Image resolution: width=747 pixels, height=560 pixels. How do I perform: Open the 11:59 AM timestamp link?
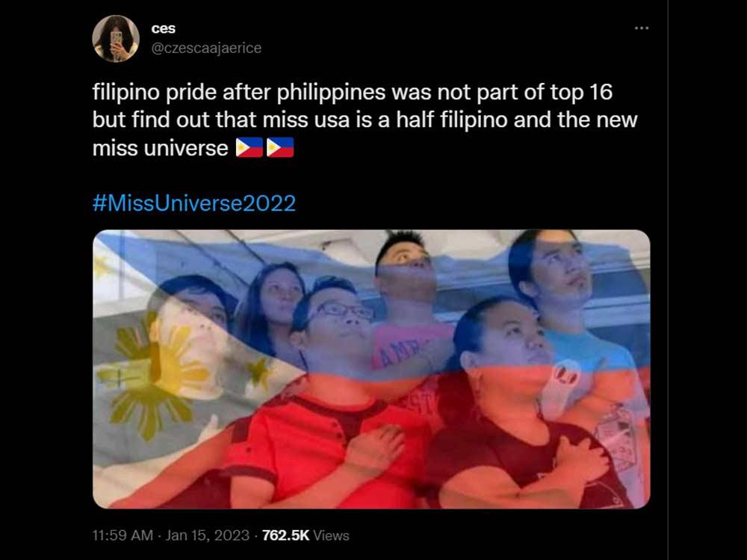click(x=123, y=535)
